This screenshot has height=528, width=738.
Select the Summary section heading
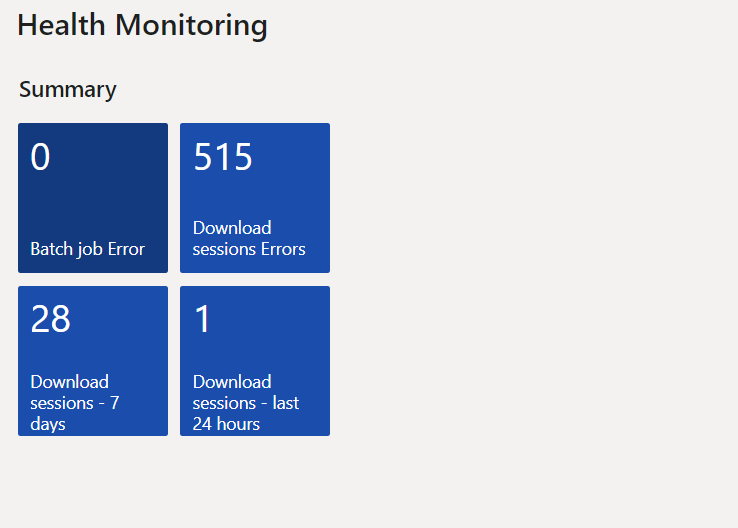68,89
